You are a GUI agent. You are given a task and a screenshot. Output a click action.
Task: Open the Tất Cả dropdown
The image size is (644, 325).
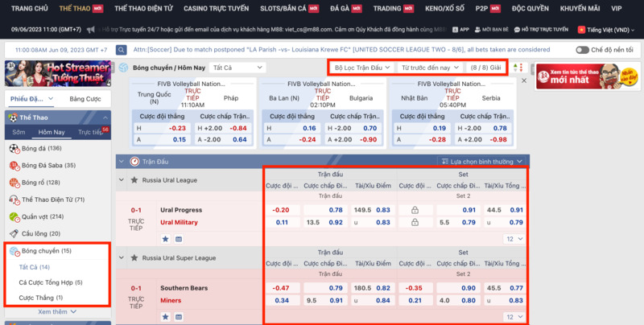point(237,68)
